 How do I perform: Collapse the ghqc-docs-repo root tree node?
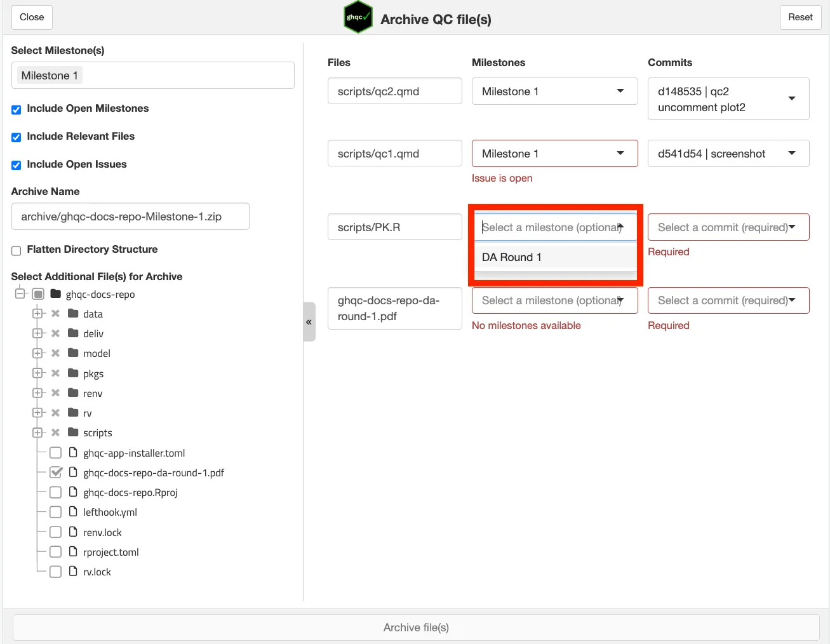[20, 294]
